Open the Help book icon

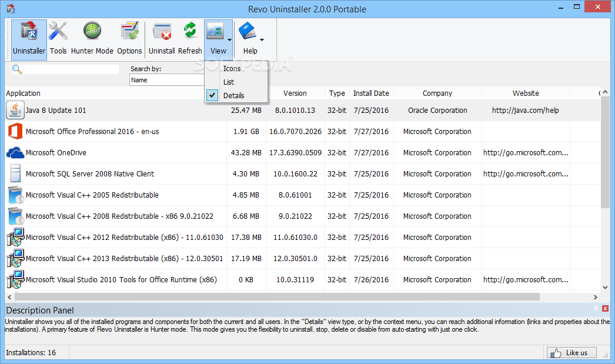(x=248, y=31)
